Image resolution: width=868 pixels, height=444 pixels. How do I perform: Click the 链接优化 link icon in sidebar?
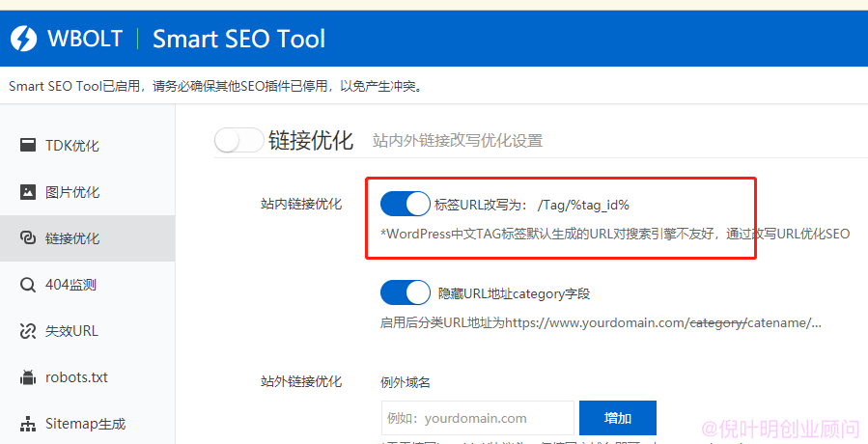click(x=28, y=238)
